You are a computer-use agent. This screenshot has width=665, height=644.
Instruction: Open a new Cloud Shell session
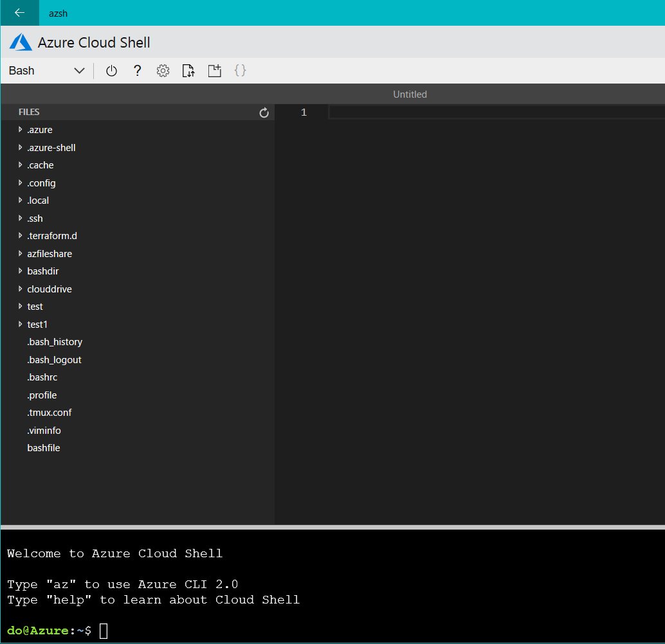(214, 71)
